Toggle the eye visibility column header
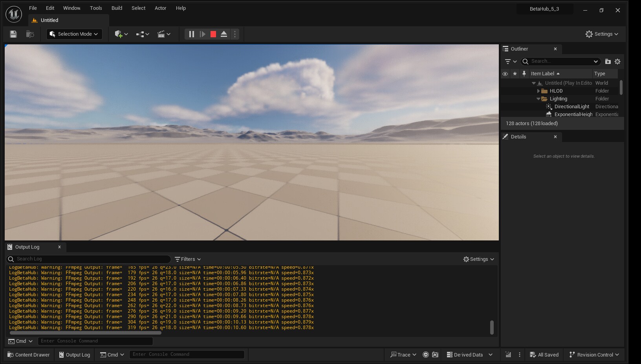 point(505,74)
